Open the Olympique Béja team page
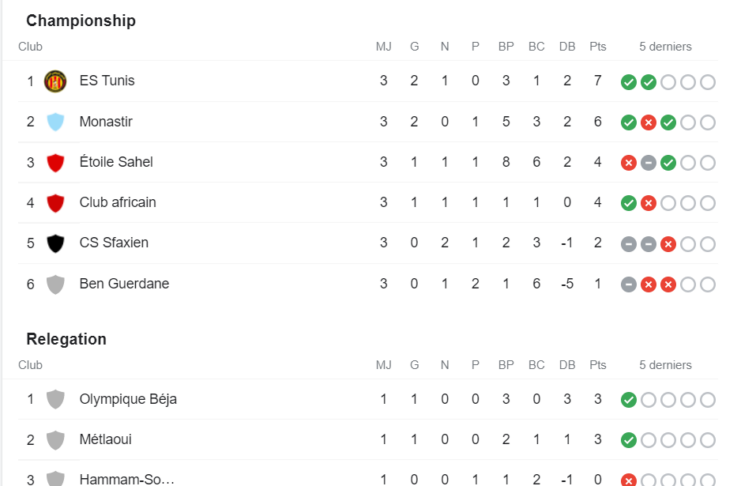Image resolution: width=741 pixels, height=486 pixels. 128,399
